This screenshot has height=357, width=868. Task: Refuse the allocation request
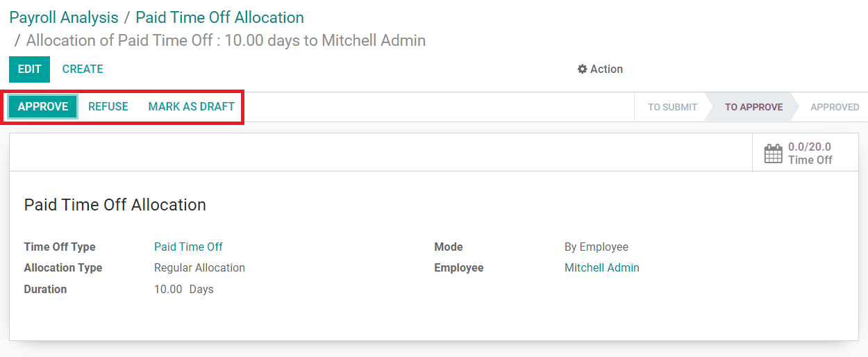pos(108,106)
